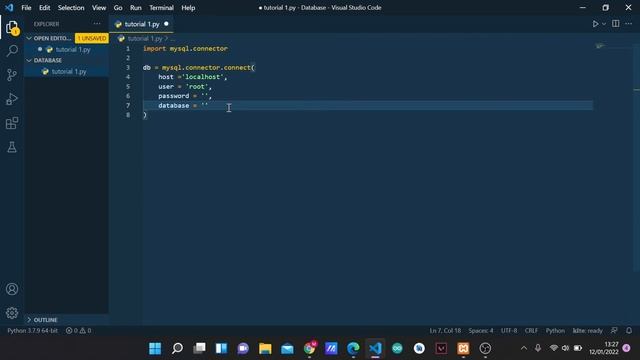Click kite: ready status item
The height and width of the screenshot is (360, 640).
pyautogui.click(x=587, y=331)
